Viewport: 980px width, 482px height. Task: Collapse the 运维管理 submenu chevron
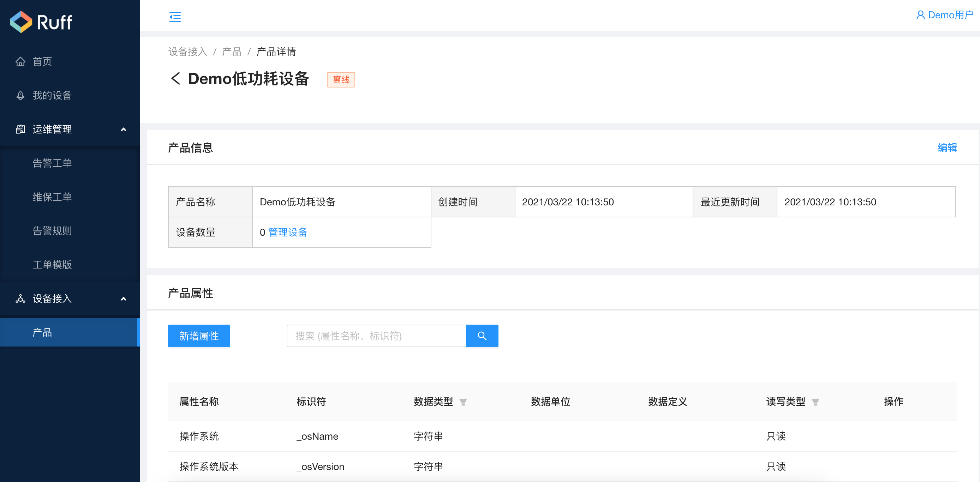123,129
